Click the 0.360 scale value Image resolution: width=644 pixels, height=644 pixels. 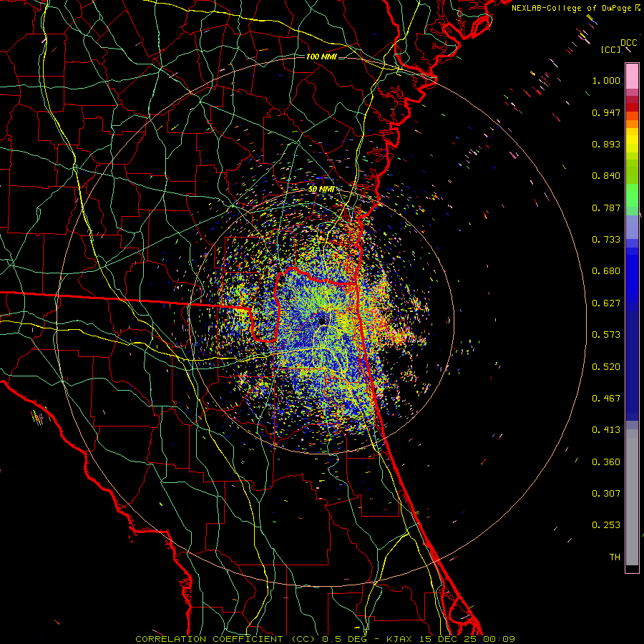click(x=606, y=462)
